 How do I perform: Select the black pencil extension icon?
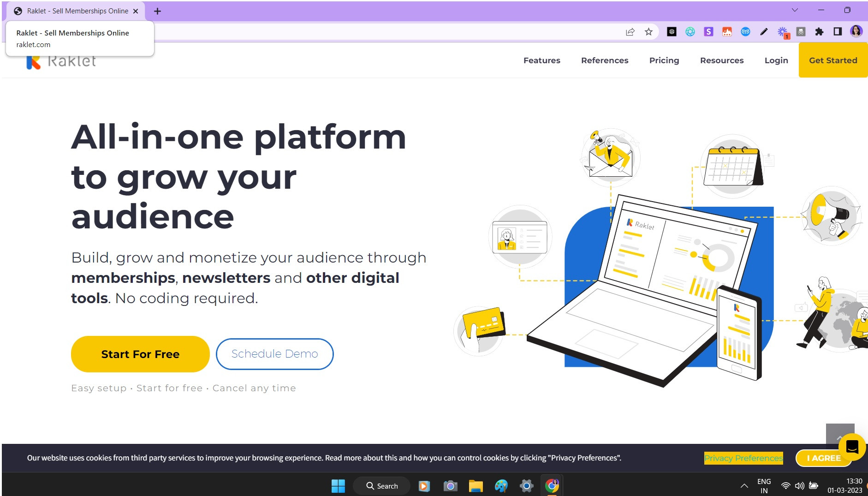point(764,32)
